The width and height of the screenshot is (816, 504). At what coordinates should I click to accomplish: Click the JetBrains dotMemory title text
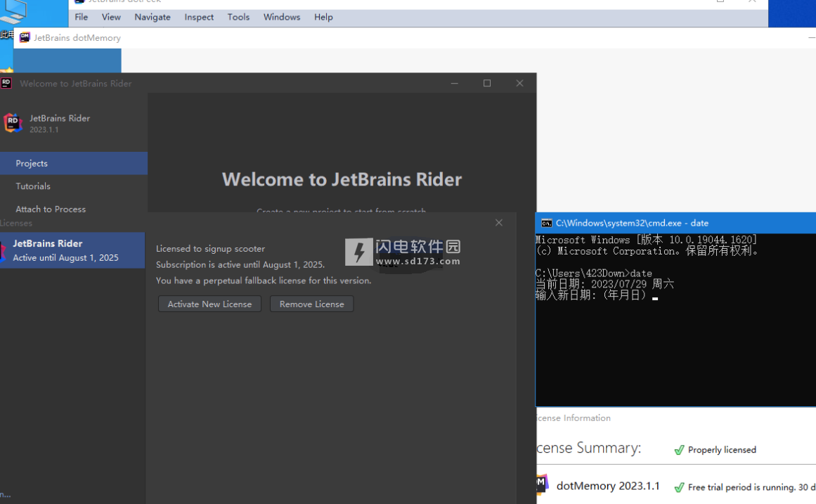tap(77, 37)
